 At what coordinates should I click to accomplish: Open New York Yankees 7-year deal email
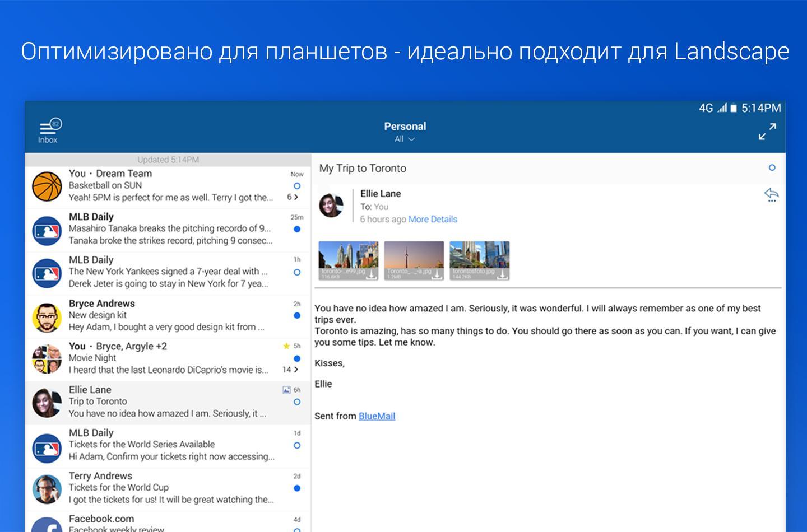pos(168,273)
